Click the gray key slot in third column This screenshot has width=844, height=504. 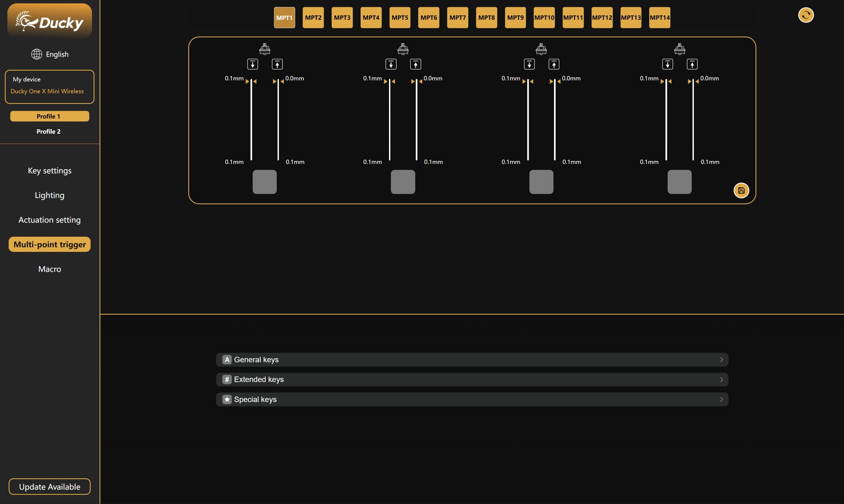pyautogui.click(x=541, y=182)
